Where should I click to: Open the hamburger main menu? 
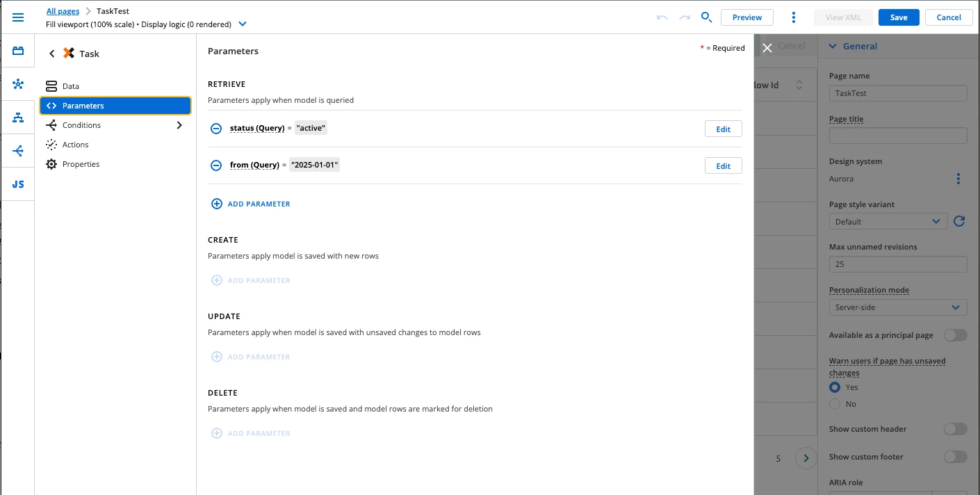18,17
